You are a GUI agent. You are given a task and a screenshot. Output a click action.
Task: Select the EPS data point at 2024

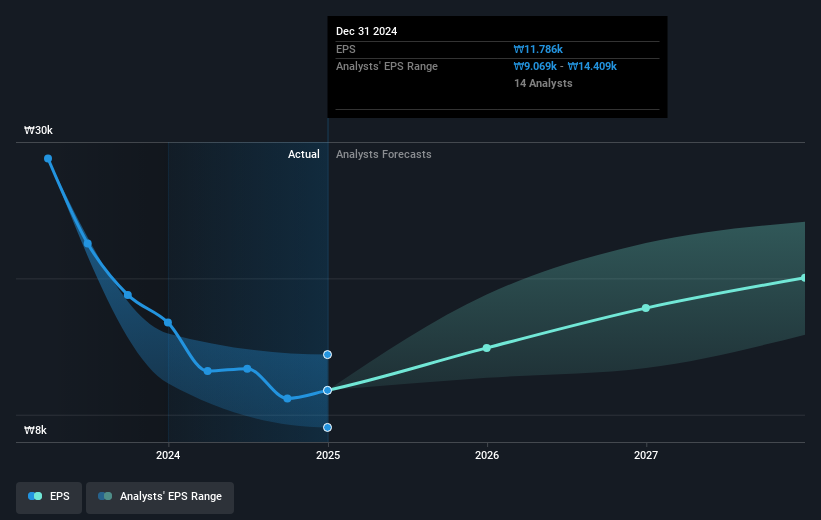pos(168,323)
